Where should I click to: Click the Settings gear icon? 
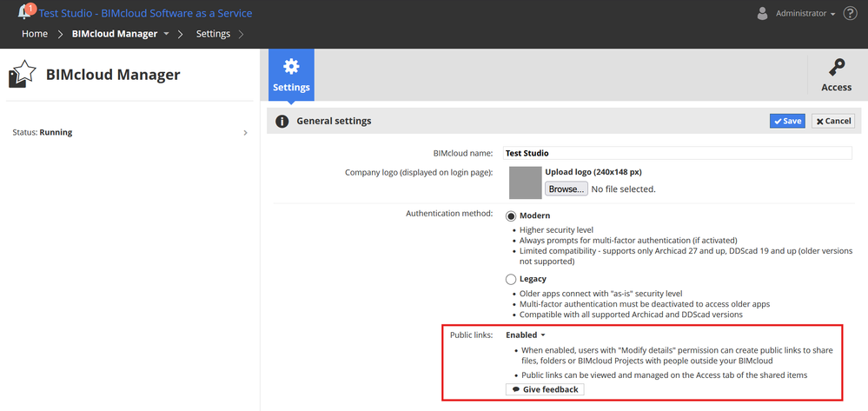(x=291, y=66)
